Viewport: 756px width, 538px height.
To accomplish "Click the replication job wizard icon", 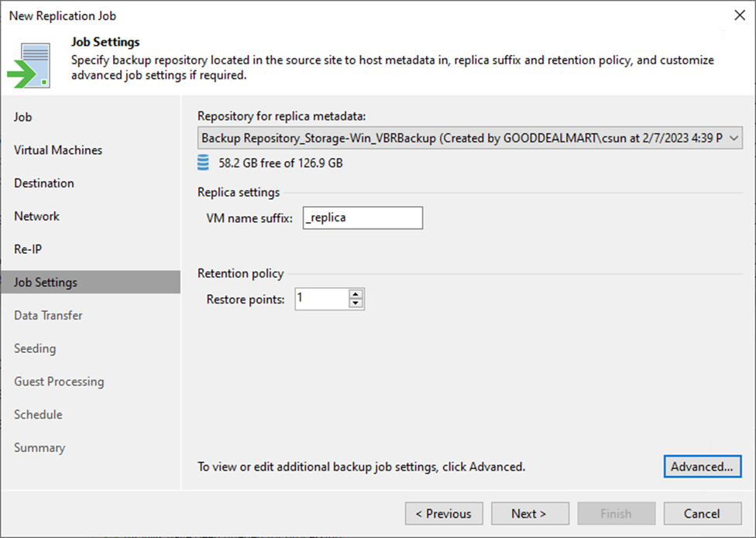I will coord(29,66).
